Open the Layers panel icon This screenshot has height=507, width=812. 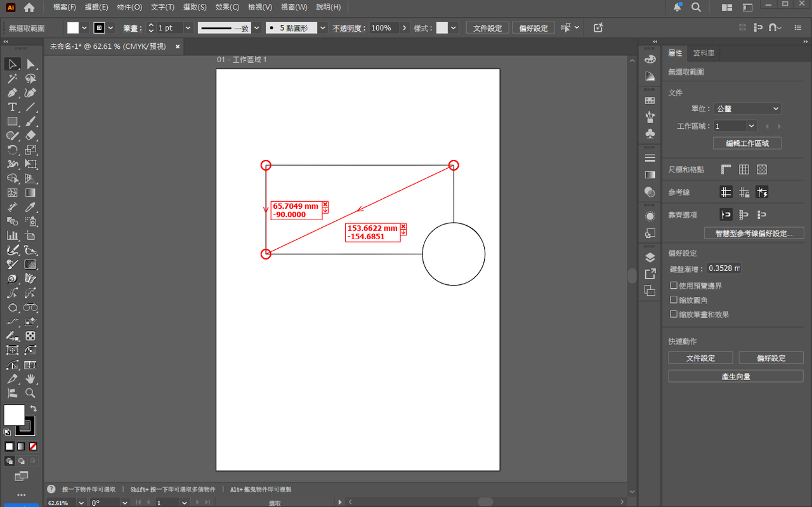pyautogui.click(x=650, y=258)
